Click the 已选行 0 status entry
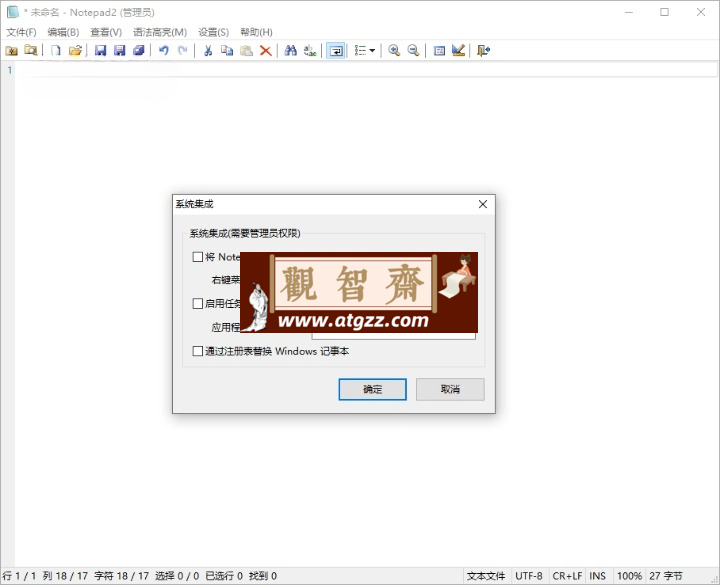Viewport: 720px width, 585px height. click(224, 576)
